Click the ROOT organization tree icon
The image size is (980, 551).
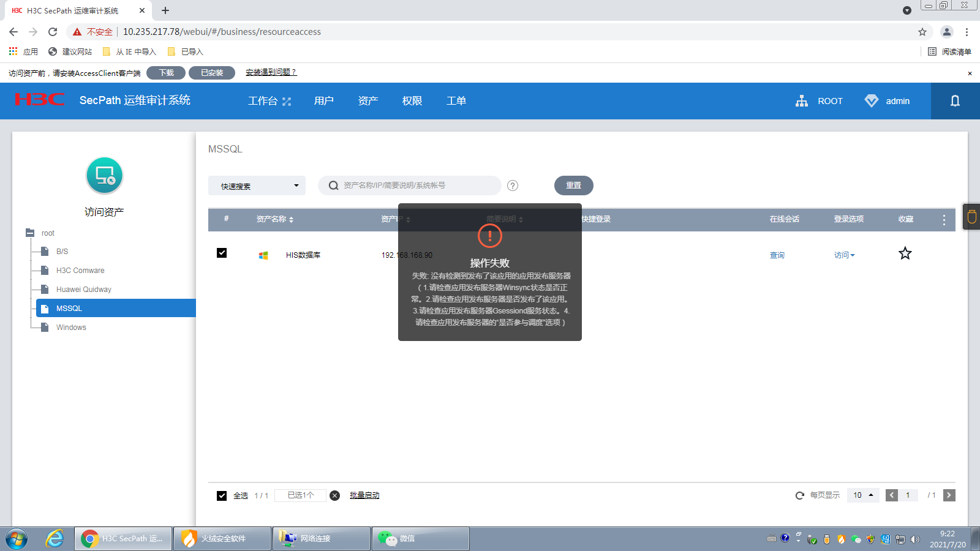coord(802,101)
